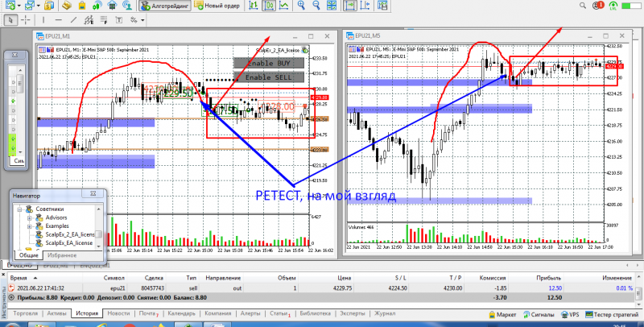
Task: Click the green connection level icon
Action: (613, 6)
